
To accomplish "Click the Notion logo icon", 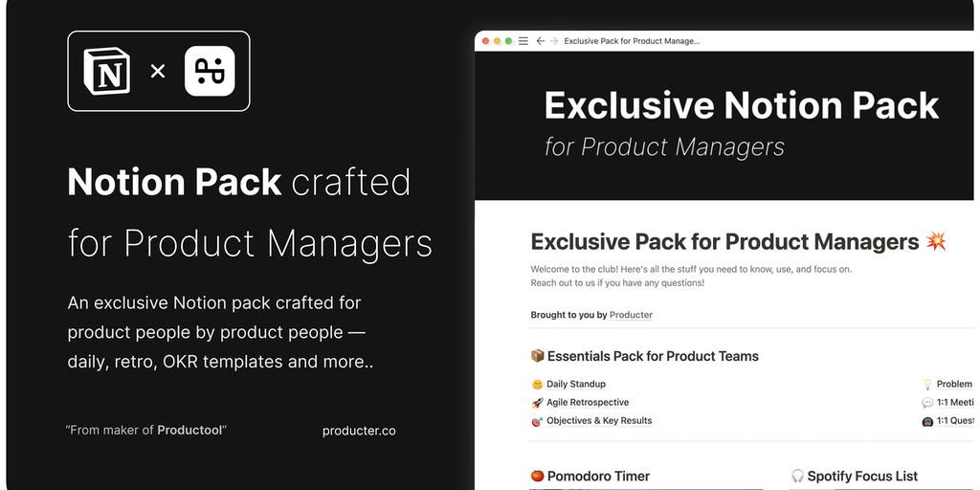I will click(x=107, y=71).
